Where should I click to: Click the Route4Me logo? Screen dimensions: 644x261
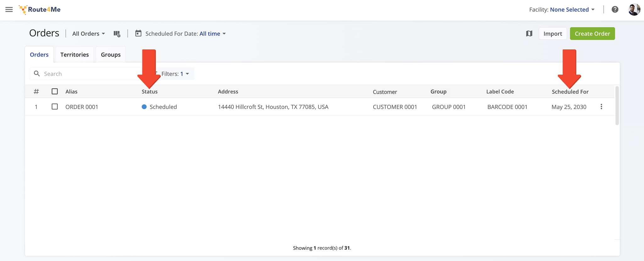coord(40,9)
